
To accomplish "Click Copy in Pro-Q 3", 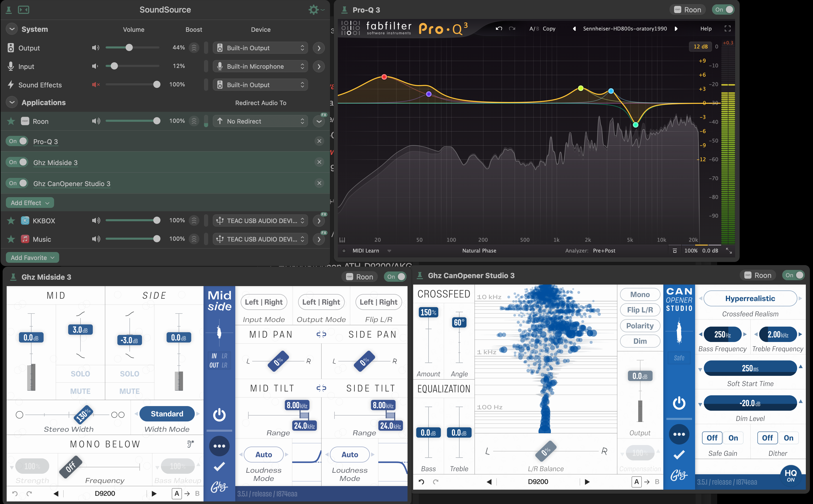I will point(549,29).
